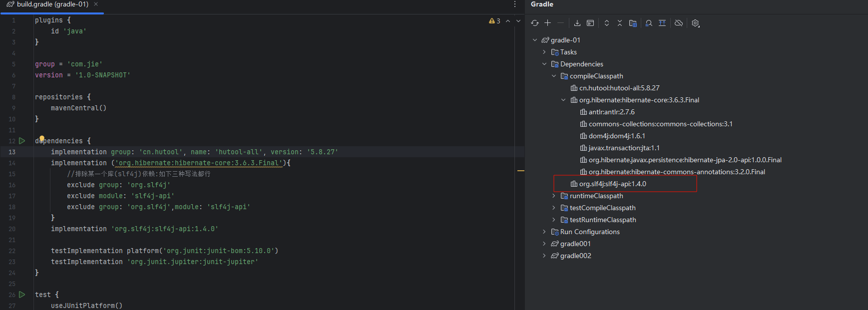The image size is (868, 310).
Task: Open the warnings indicator showing 3
Action: coord(494,21)
